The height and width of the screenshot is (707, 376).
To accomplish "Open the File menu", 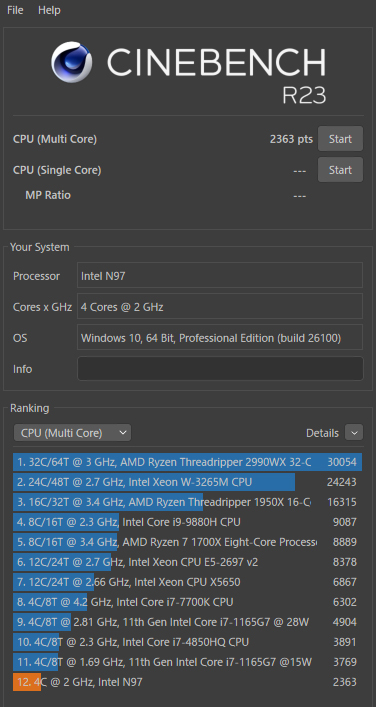I will (x=15, y=10).
